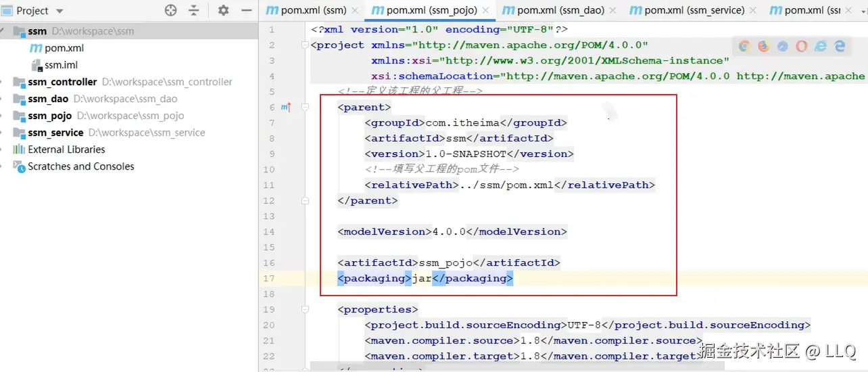Open preview in Chrome browser icon
The height and width of the screenshot is (372, 868).
click(744, 46)
